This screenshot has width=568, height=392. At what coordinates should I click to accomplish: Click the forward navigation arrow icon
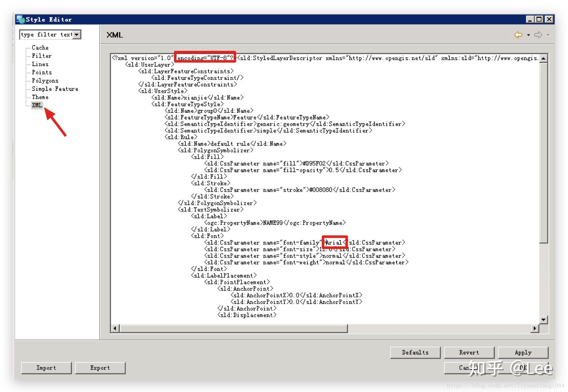click(x=538, y=35)
